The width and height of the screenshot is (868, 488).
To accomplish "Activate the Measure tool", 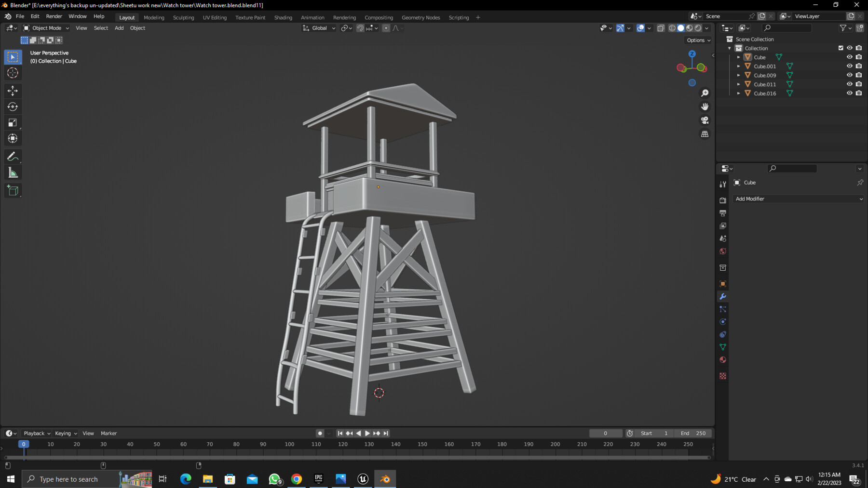I will 13,171.
